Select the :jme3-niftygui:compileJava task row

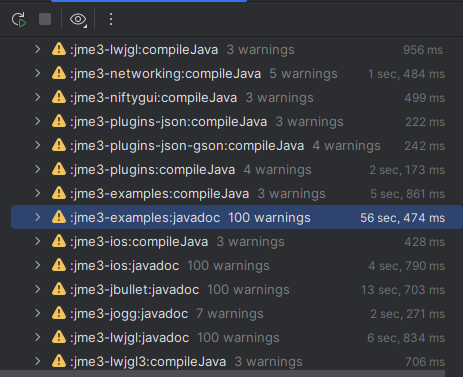(237, 98)
